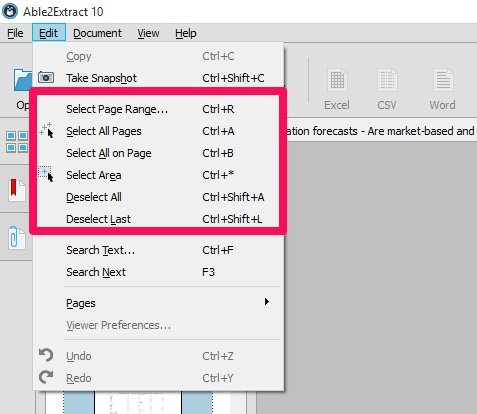Click the page thumbnail below the menu

tap(138, 402)
